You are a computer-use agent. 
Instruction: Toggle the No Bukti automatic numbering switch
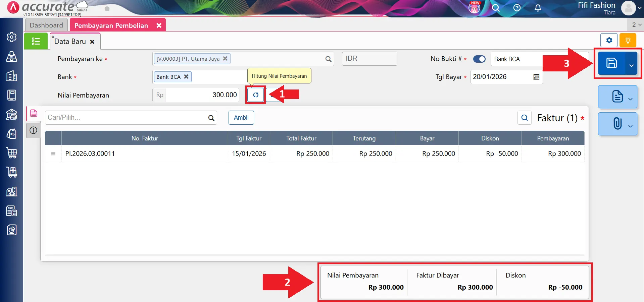479,59
